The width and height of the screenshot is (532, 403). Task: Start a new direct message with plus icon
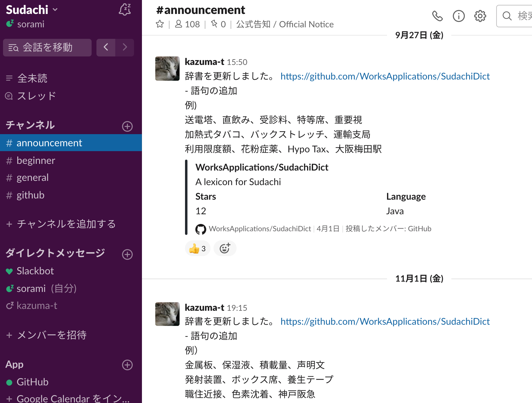(x=127, y=254)
